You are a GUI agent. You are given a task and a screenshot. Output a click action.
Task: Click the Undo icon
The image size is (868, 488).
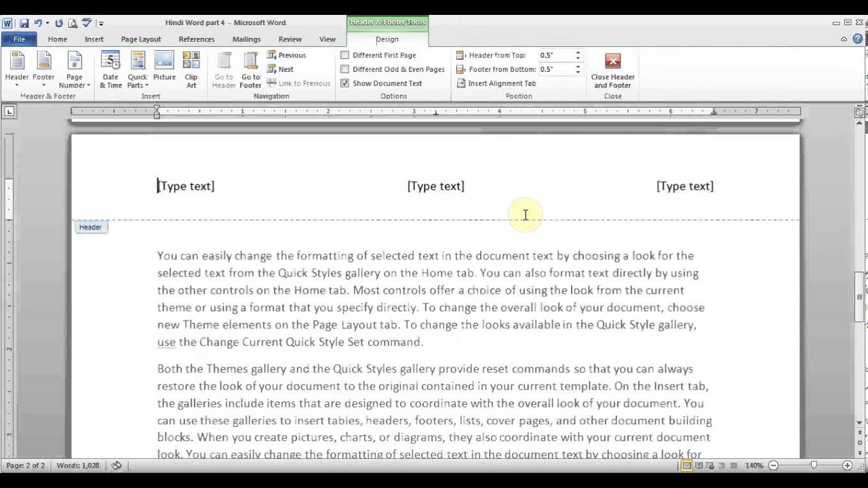pyautogui.click(x=39, y=23)
